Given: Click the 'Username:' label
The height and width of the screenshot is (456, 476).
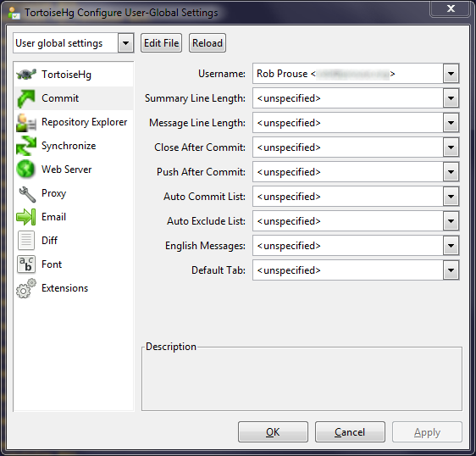Looking at the screenshot, I should [222, 74].
